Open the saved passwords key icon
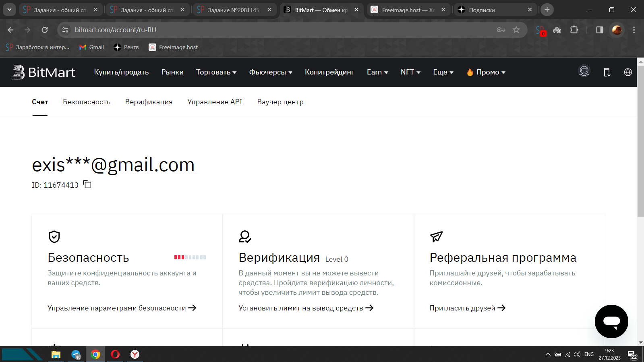 501,30
